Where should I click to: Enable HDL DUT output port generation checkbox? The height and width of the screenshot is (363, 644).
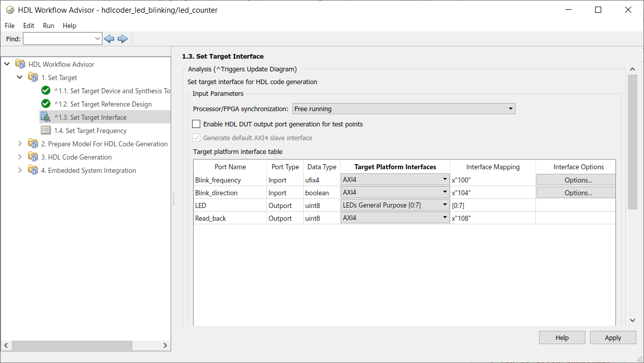click(x=196, y=124)
